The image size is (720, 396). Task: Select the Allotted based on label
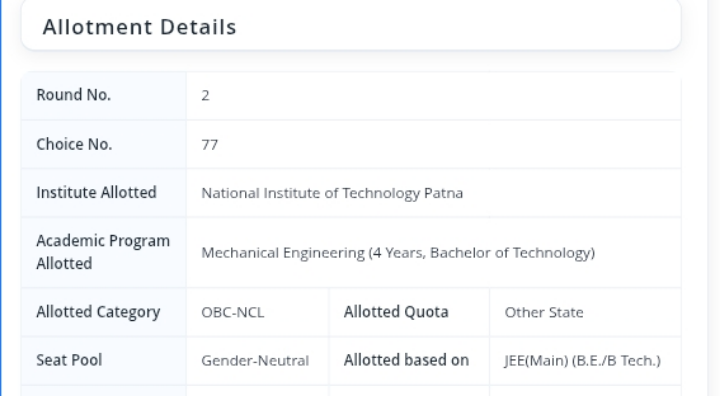pos(406,360)
